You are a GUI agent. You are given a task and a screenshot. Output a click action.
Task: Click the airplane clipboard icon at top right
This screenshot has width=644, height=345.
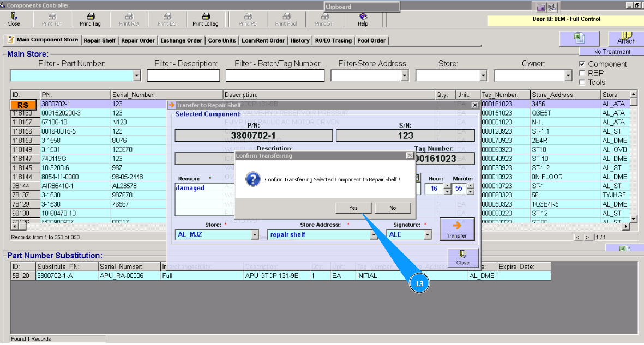[x=553, y=7]
